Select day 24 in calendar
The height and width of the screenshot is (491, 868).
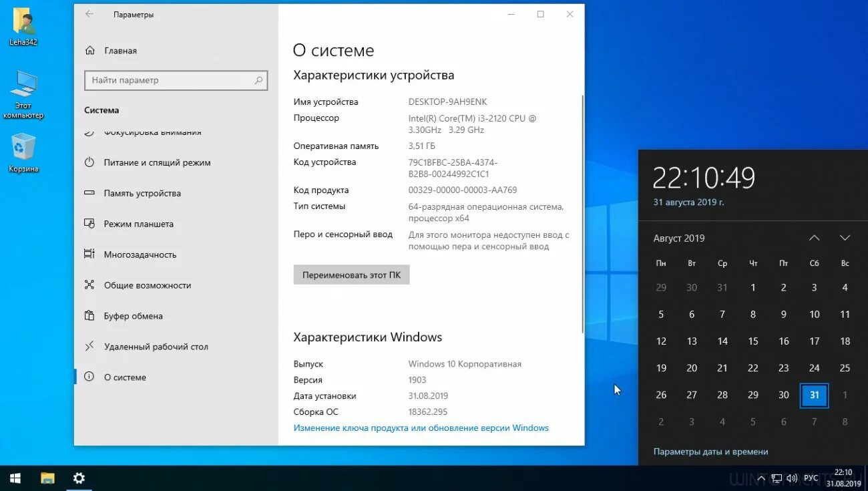[x=815, y=368]
